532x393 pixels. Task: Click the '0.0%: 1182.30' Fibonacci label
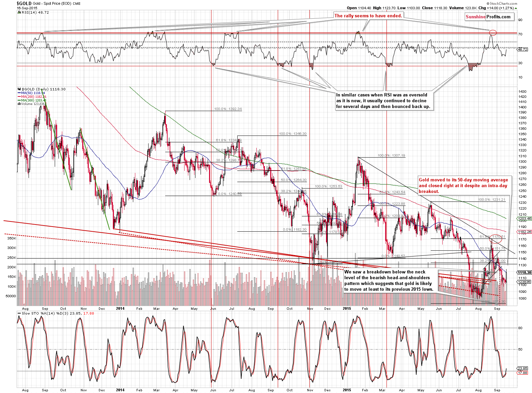click(294, 230)
